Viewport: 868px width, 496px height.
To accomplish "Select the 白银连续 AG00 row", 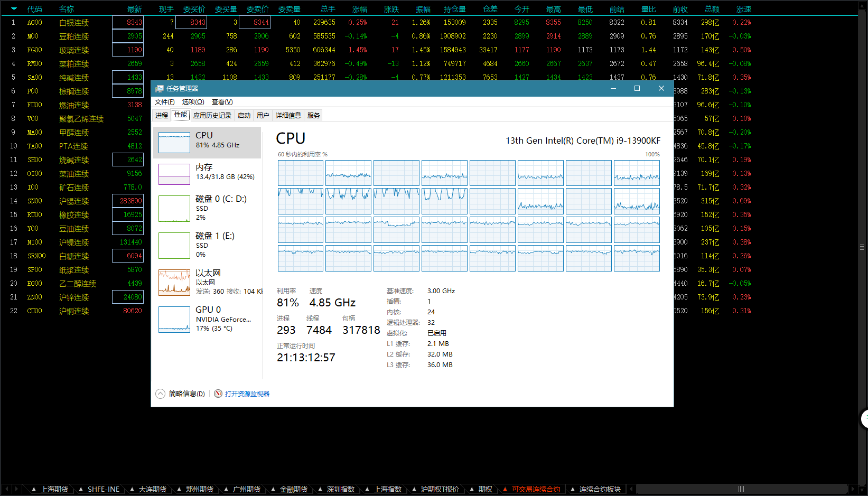I will 429,23.
